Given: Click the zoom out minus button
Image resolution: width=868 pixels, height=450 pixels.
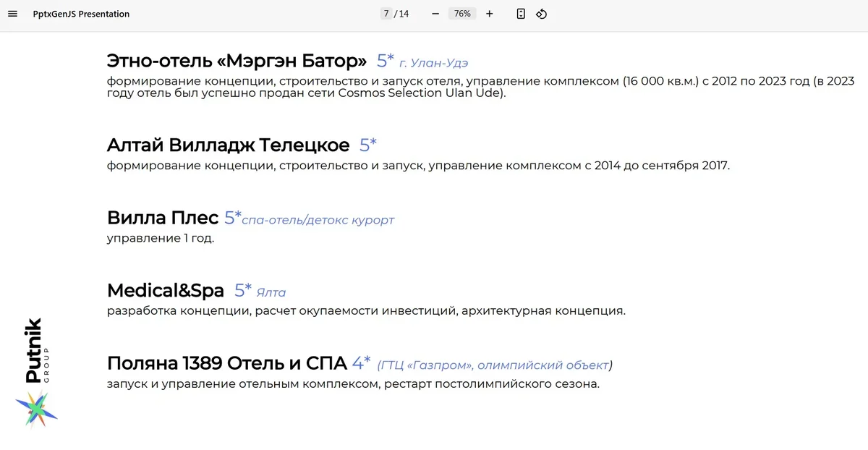Looking at the screenshot, I should pyautogui.click(x=435, y=14).
